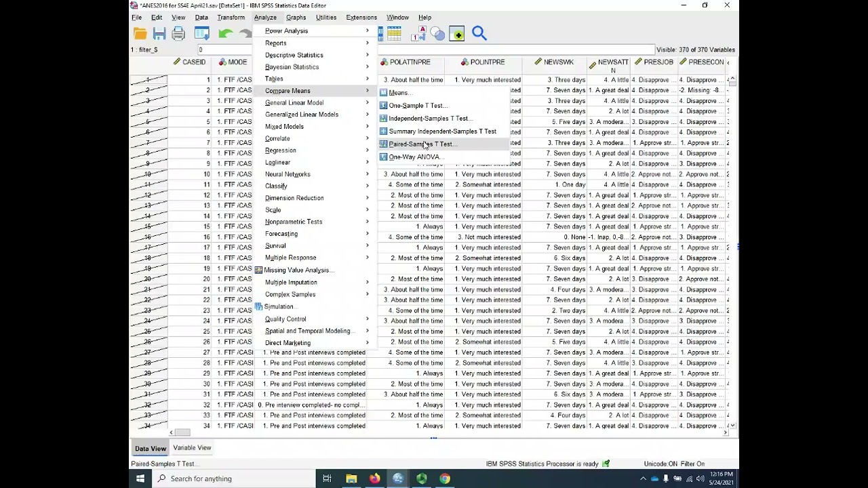
Task: Select Paired-Samples T Test
Action: (x=443, y=144)
